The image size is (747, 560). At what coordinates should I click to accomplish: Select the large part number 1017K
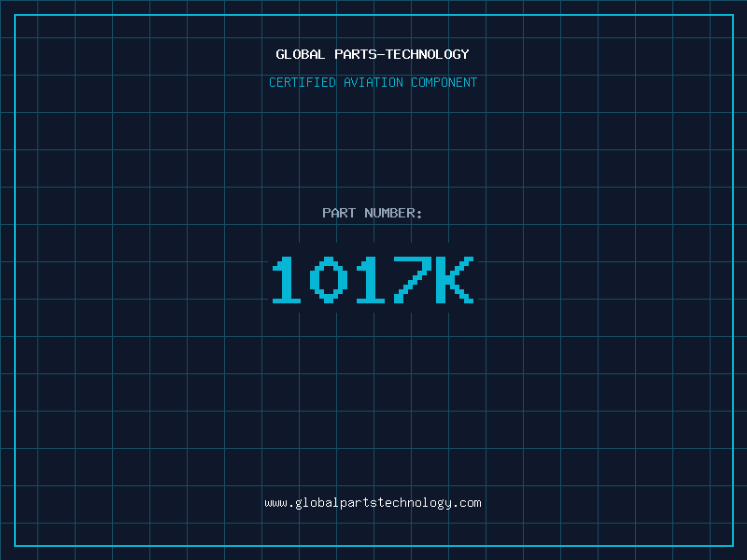(373, 280)
